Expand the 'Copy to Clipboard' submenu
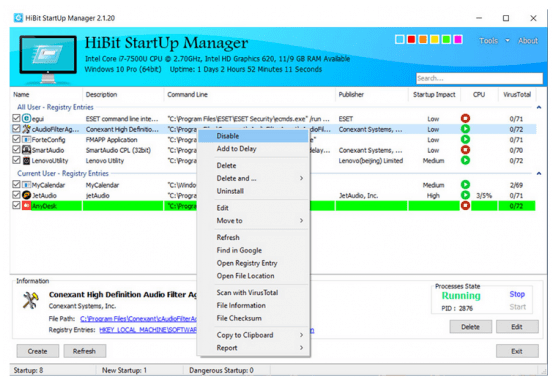Viewport: 552px width, 383px height. pyautogui.click(x=301, y=335)
